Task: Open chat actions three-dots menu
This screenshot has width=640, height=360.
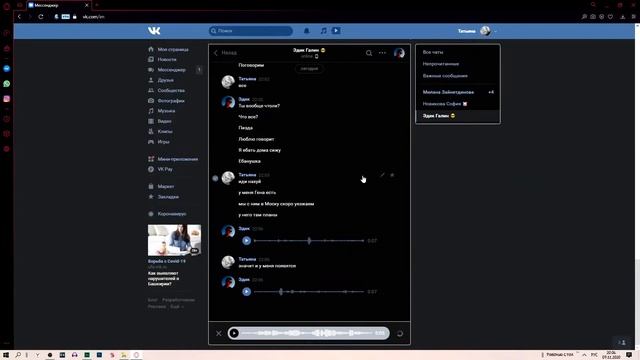Action: pyautogui.click(x=382, y=53)
